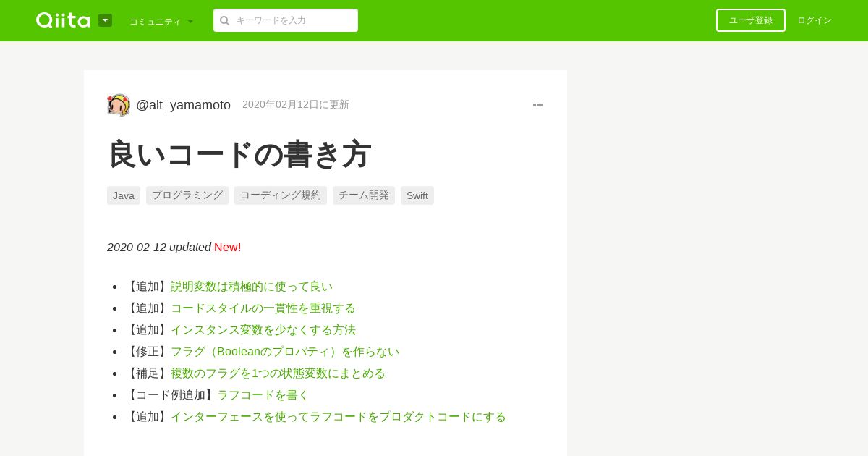Open link インターフェースを使ってラフコードをプロダクトコードにする
868x456 pixels.
(339, 417)
